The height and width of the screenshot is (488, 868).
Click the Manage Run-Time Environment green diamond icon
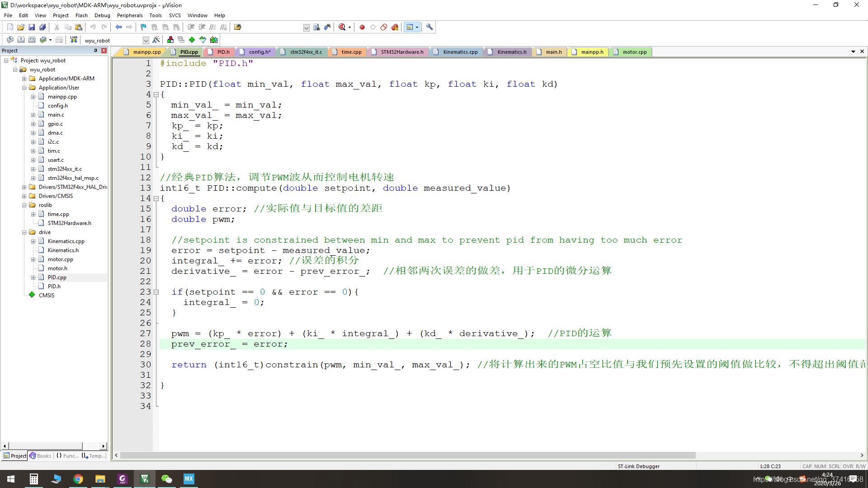point(192,40)
